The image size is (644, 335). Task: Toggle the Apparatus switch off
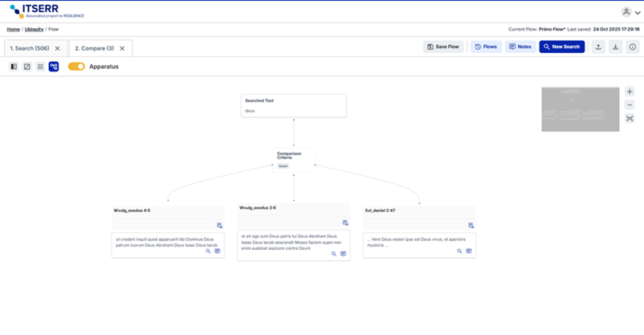pyautogui.click(x=76, y=67)
